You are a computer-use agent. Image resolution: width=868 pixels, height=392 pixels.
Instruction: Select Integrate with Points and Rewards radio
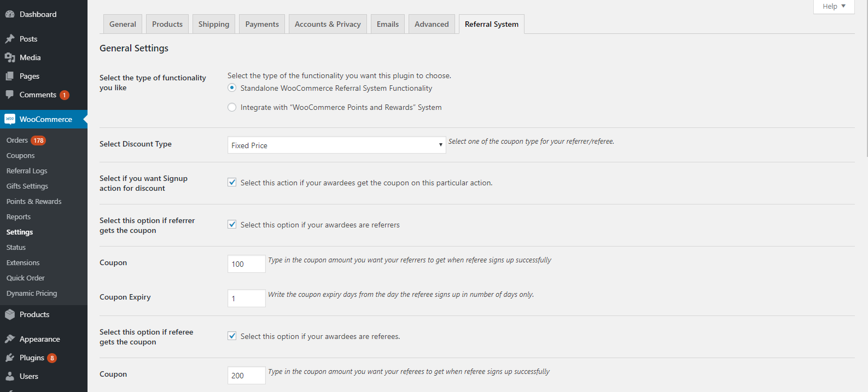click(232, 107)
